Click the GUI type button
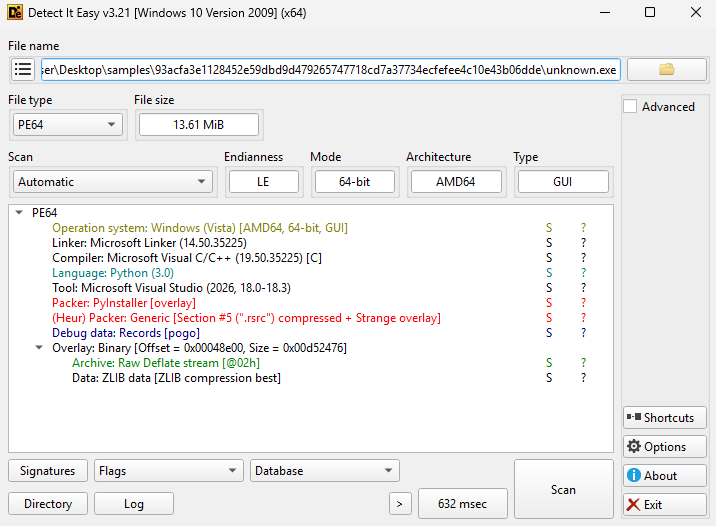The width and height of the screenshot is (716, 526). coord(563,182)
